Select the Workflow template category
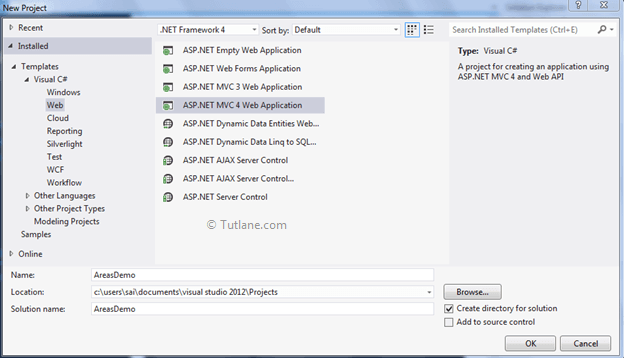 point(64,183)
